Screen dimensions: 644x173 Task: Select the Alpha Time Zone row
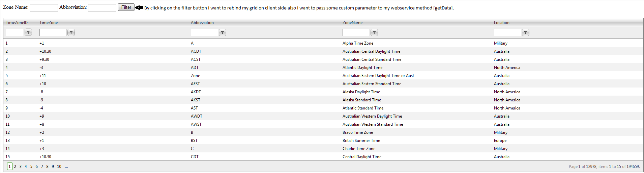(358, 43)
